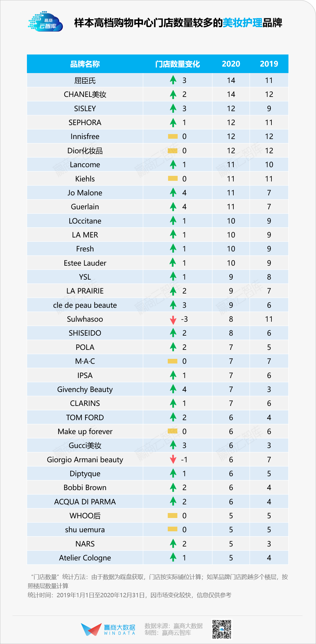Click the green up arrow for 屈臣氏

coord(173,80)
